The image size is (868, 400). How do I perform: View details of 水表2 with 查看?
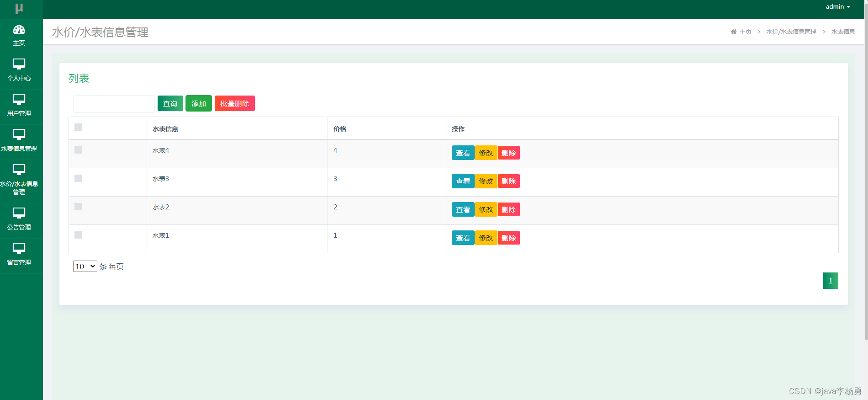(463, 209)
